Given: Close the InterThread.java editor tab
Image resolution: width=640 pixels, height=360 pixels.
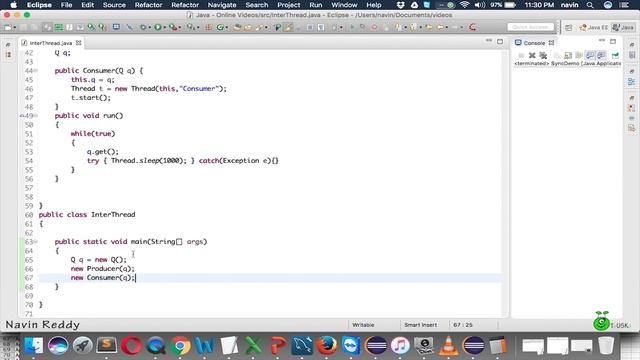Looking at the screenshot, I should [x=78, y=42].
